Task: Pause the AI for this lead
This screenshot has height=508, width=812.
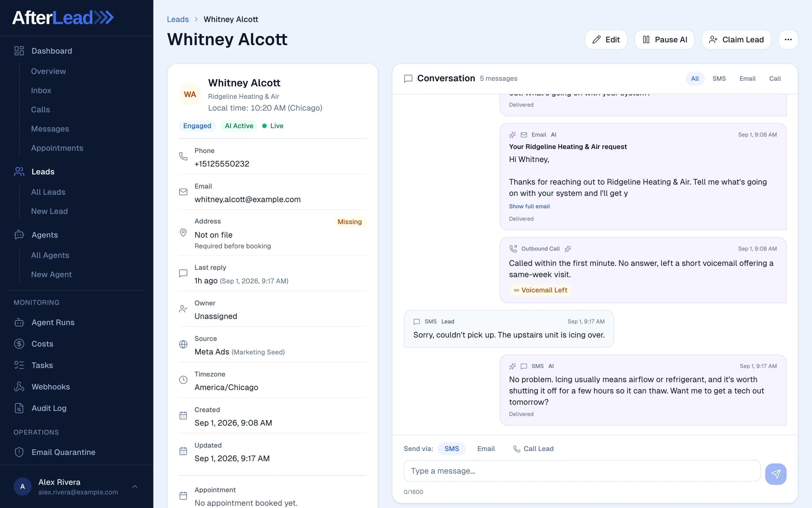Action: coord(664,40)
